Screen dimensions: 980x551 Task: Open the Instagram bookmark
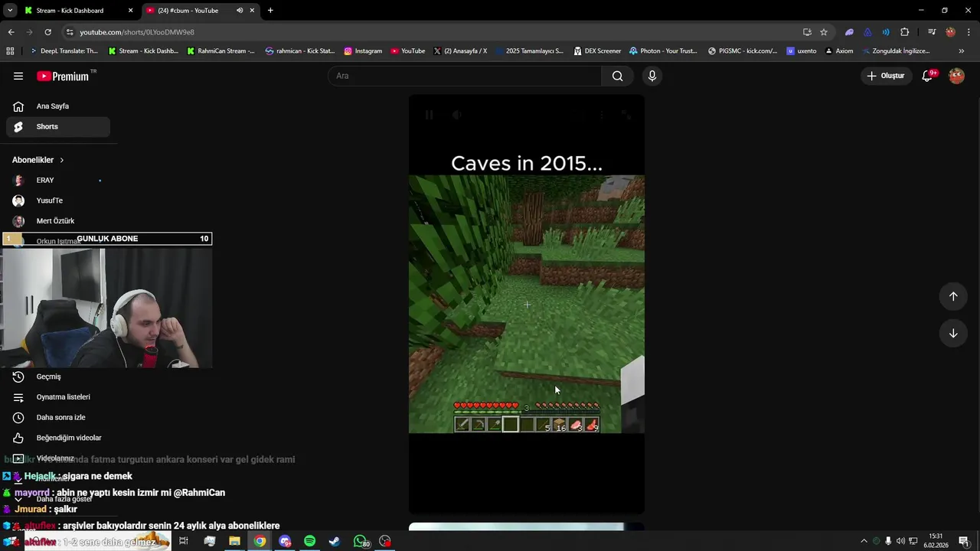363,51
